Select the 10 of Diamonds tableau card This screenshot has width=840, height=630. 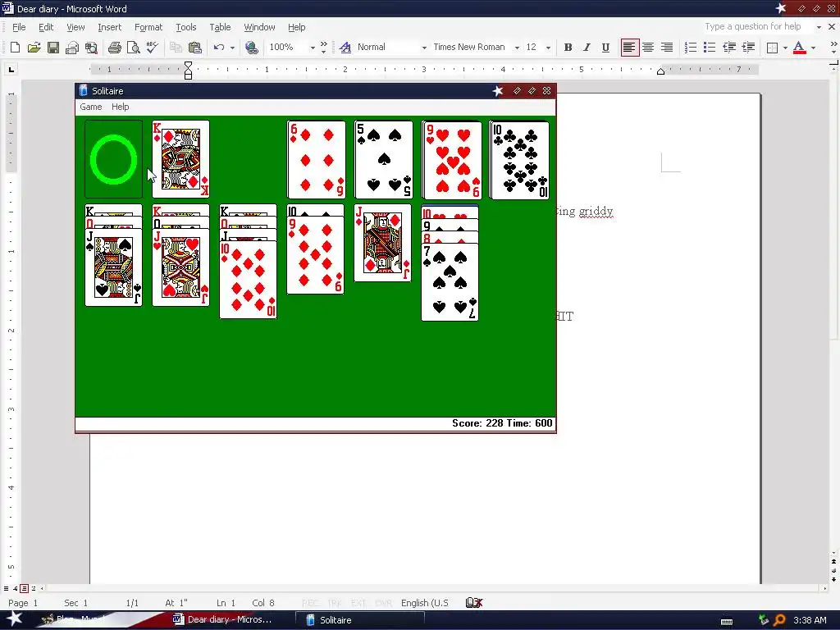tap(248, 281)
